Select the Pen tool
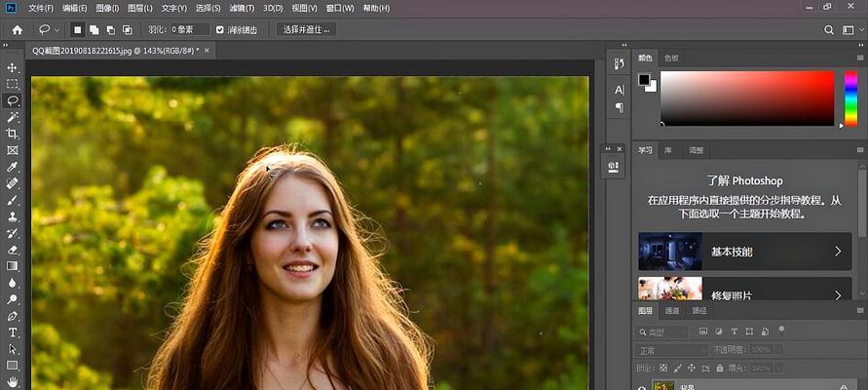The image size is (868, 390). point(13,316)
